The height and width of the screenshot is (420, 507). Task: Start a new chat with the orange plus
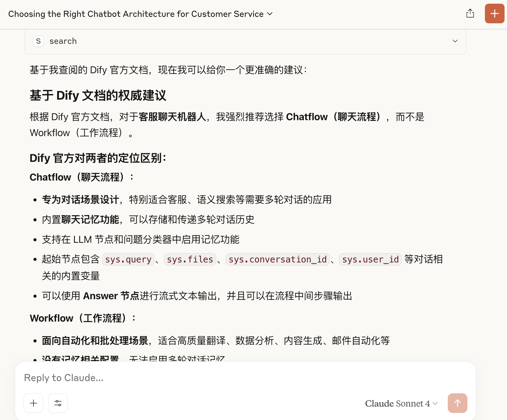point(494,13)
